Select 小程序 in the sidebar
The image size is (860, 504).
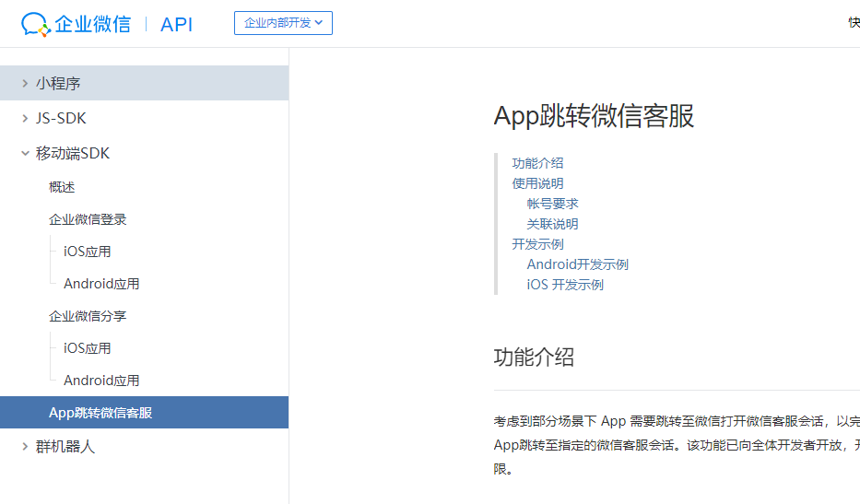click(x=144, y=83)
